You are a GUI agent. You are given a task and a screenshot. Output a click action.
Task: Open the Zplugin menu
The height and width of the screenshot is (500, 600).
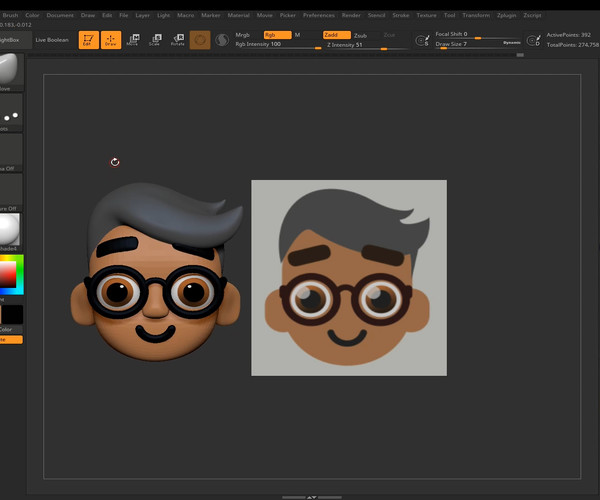504,16
